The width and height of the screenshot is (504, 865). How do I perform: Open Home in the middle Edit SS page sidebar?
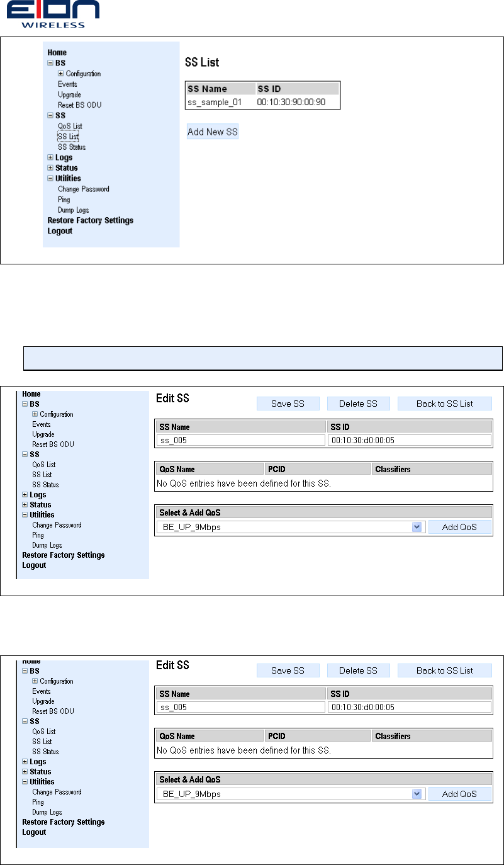pyautogui.click(x=31, y=394)
